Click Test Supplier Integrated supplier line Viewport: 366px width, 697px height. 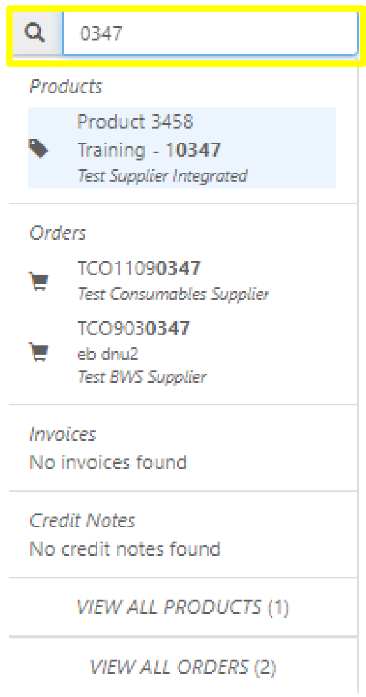[162, 176]
